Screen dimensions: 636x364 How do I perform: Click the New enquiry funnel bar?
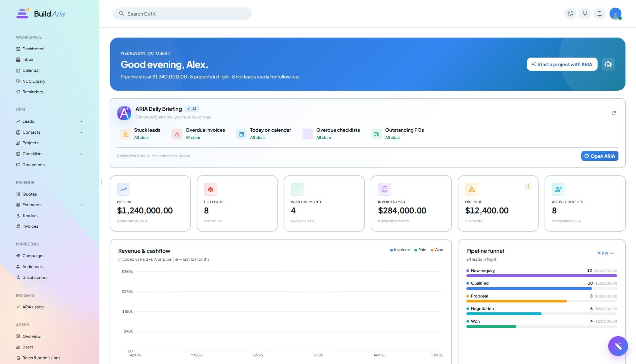[542, 275]
